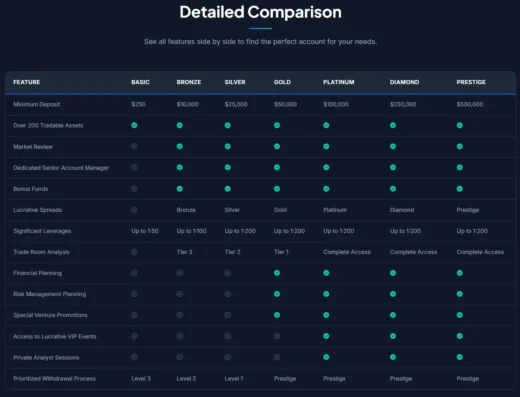Select the GOLD column header

click(x=282, y=82)
